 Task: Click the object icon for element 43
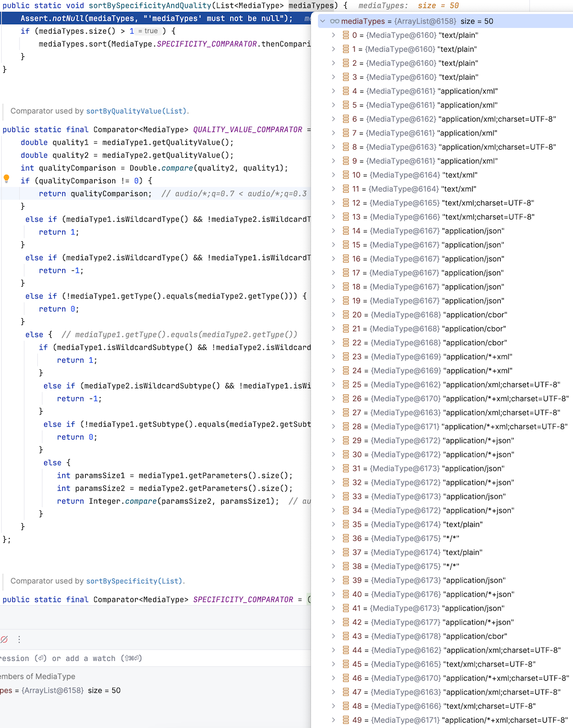346,637
